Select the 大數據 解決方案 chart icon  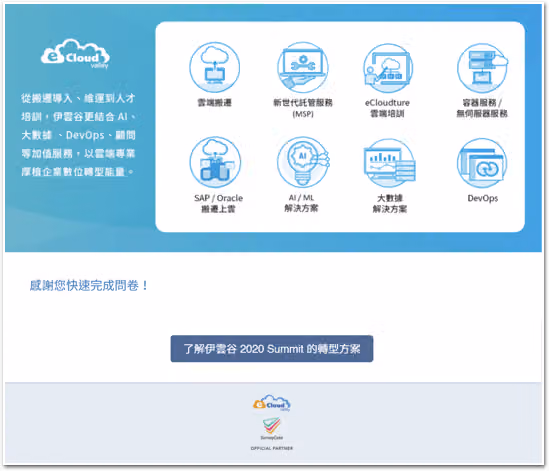coord(389,163)
